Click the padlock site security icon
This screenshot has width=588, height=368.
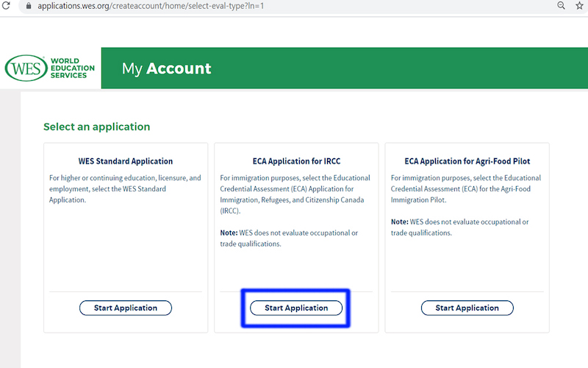coord(29,6)
